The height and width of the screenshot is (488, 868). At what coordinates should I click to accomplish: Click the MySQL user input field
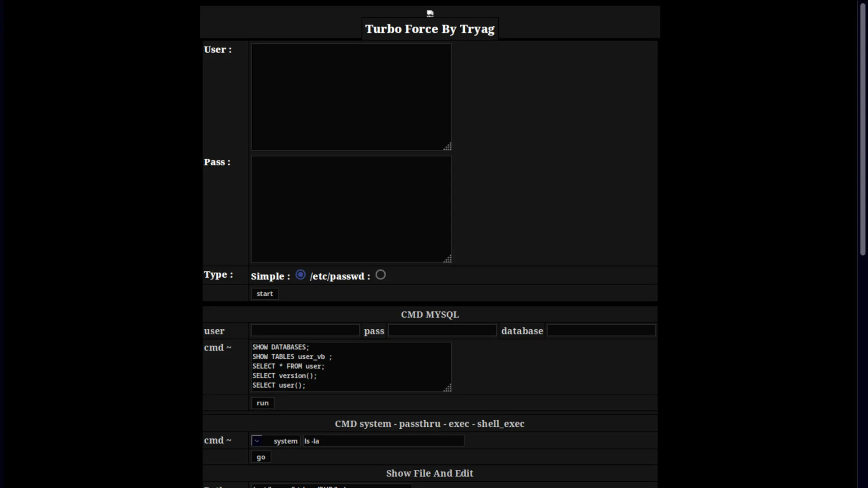pyautogui.click(x=305, y=330)
